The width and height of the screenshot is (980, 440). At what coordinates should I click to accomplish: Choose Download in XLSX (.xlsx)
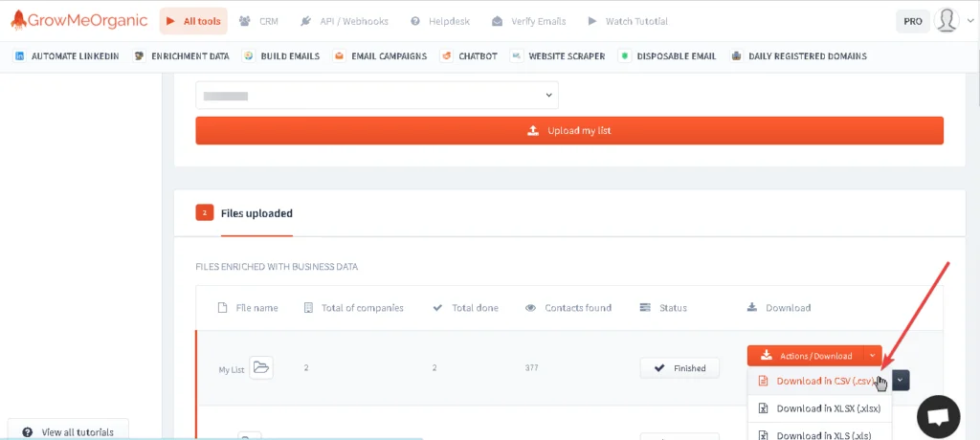(x=819, y=408)
